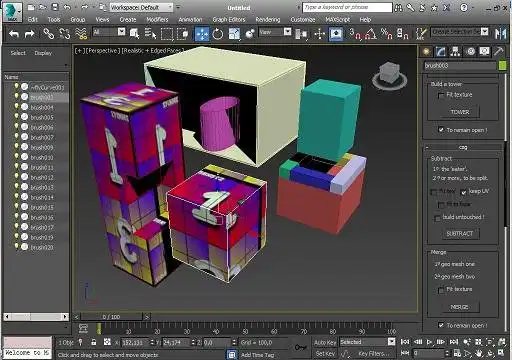Toggle the lightbulb visibility for brush004
512x360 pixels.
[x=16, y=107]
